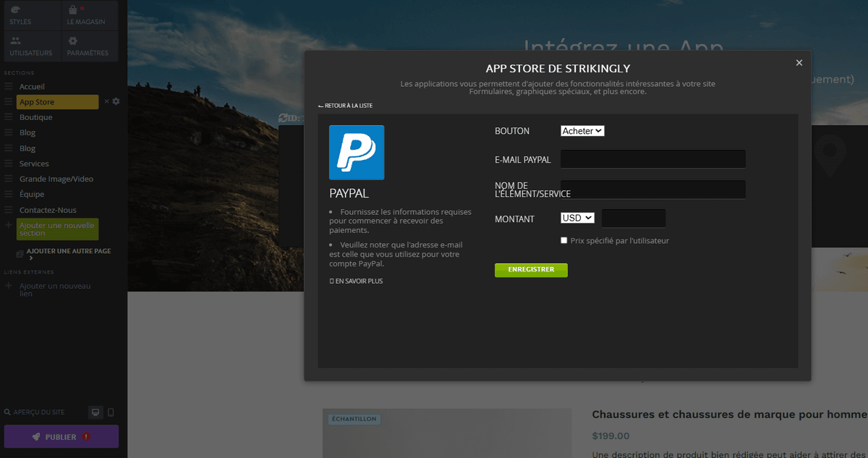
Task: Open App Store section gear settings
Action: click(116, 101)
